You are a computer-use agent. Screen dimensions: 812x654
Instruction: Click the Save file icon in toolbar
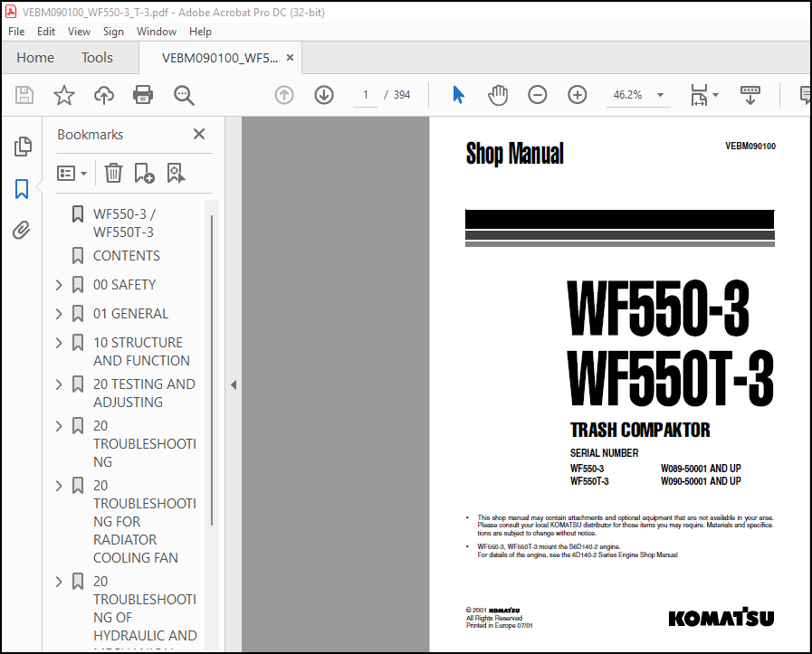point(24,95)
